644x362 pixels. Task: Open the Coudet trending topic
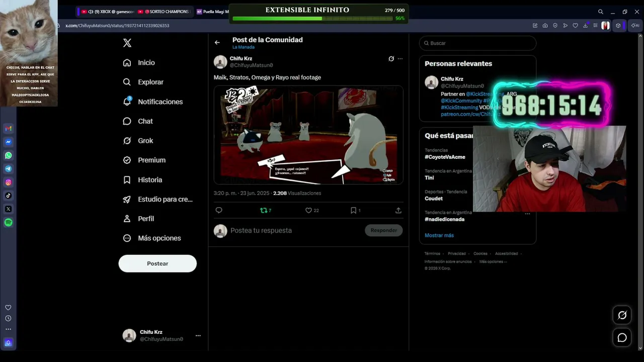click(x=434, y=199)
